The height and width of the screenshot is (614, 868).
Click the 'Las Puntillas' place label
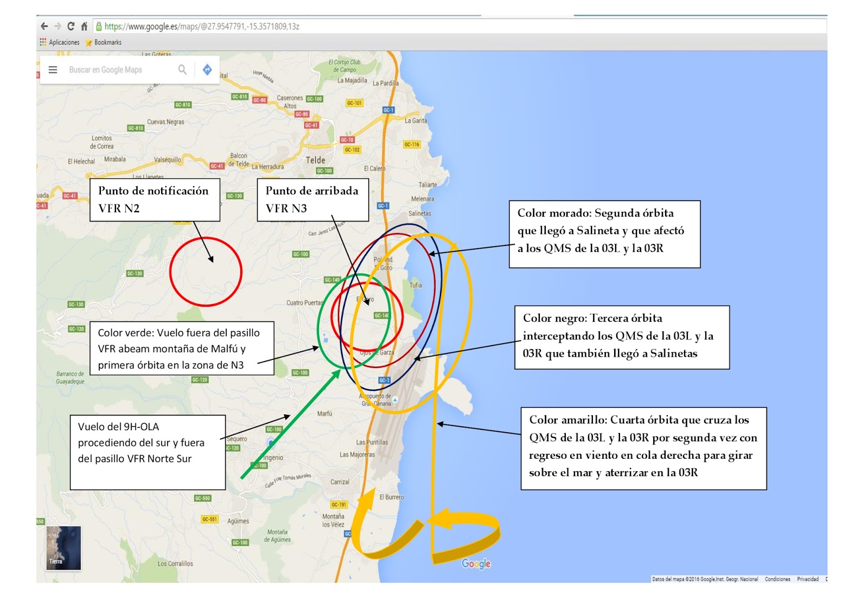click(x=372, y=442)
